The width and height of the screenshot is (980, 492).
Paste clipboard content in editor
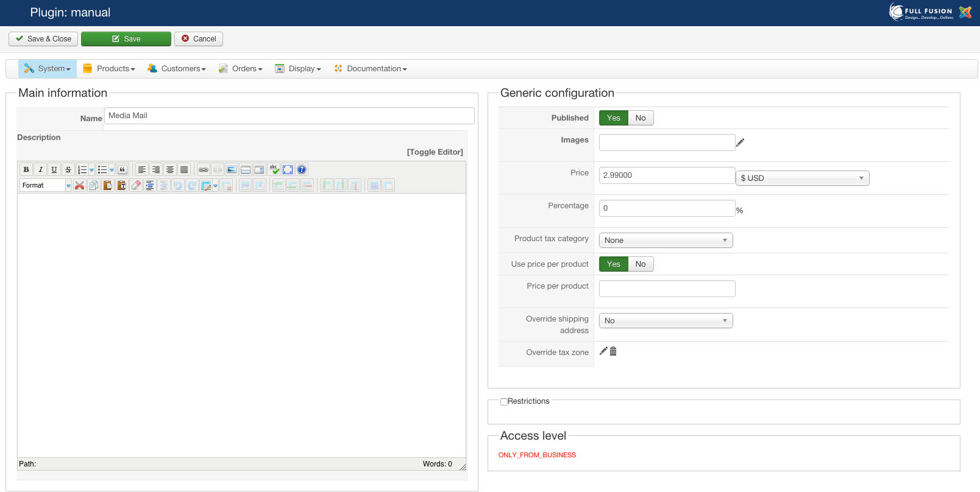click(x=107, y=185)
